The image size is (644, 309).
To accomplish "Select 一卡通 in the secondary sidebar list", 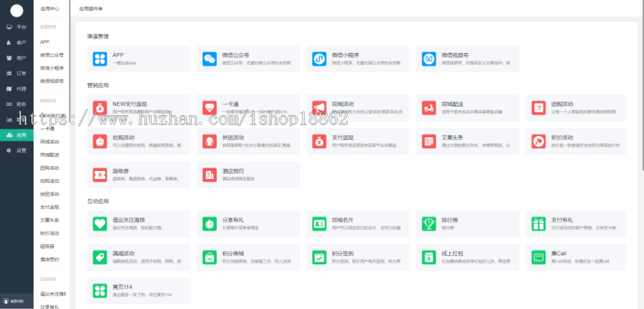I will pyautogui.click(x=47, y=129).
